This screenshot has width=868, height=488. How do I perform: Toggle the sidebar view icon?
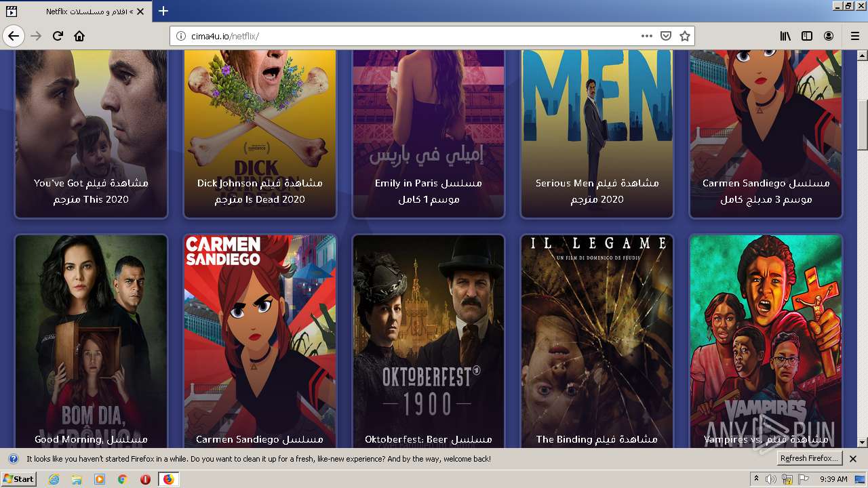coord(807,36)
